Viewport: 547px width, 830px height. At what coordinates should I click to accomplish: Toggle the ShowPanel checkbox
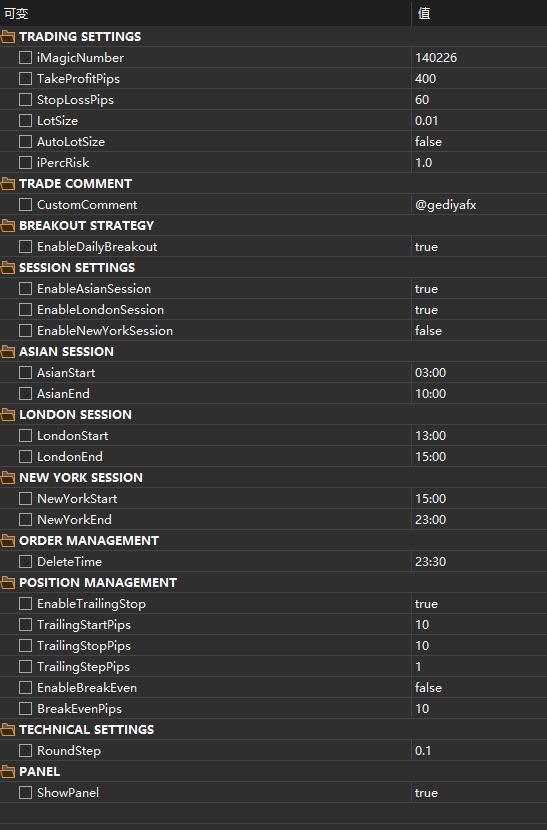25,792
